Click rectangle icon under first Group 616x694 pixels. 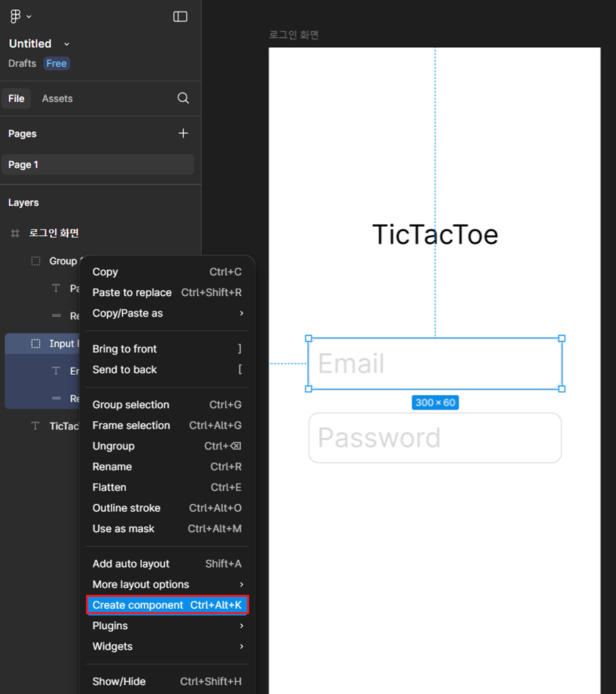tap(56, 316)
